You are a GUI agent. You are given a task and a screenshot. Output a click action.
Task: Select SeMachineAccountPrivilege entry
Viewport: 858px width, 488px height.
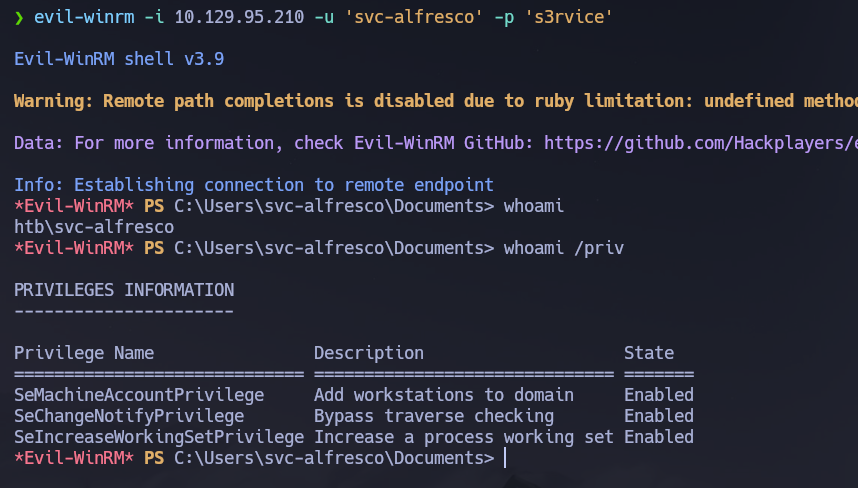pos(139,395)
